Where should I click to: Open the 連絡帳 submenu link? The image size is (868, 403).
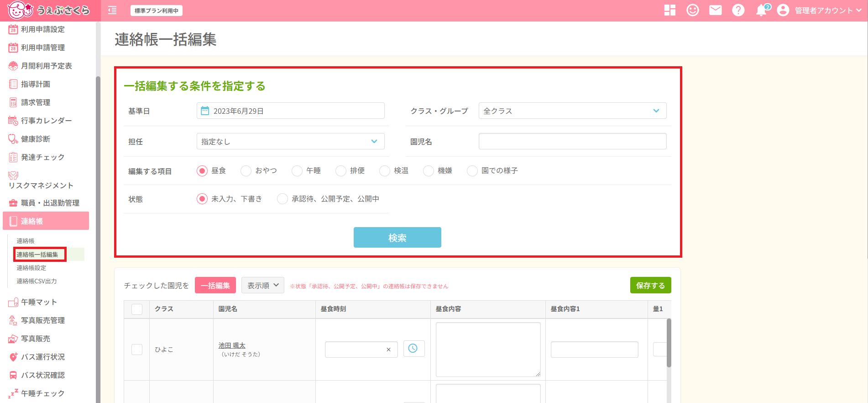click(x=26, y=241)
